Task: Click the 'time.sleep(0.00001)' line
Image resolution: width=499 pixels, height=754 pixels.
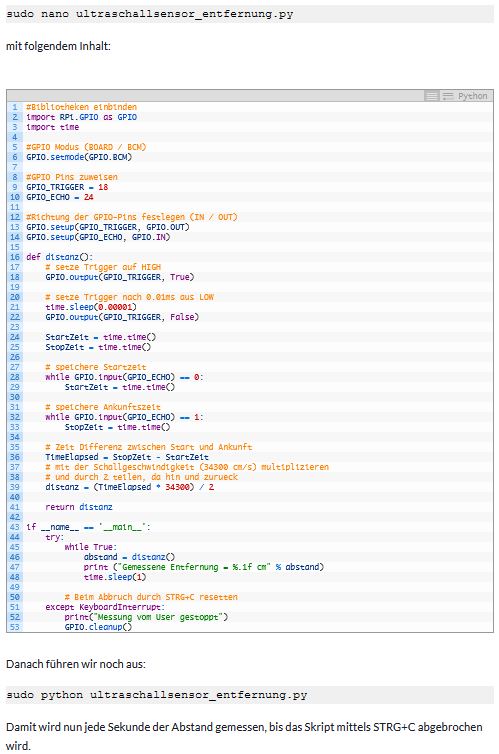Action: (x=91, y=307)
